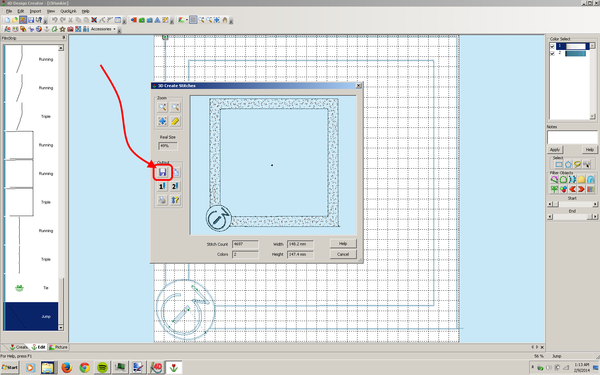Select white color 1 swatch in Color Select
The height and width of the screenshot is (375, 600).
576,46
